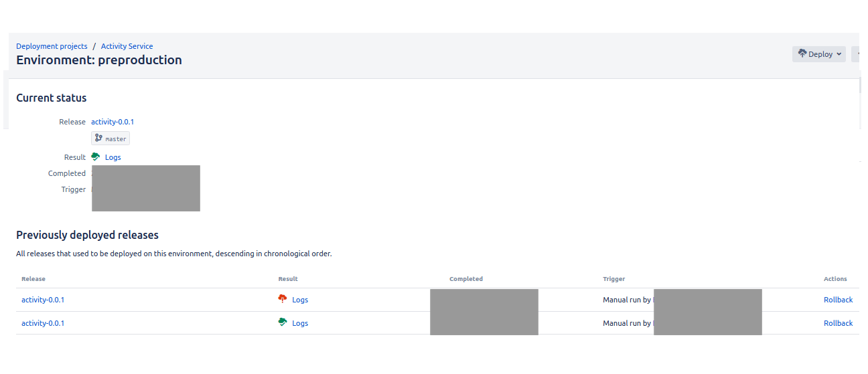Open the Deployment projects breadcrumb
The height and width of the screenshot is (374, 868).
tap(52, 46)
